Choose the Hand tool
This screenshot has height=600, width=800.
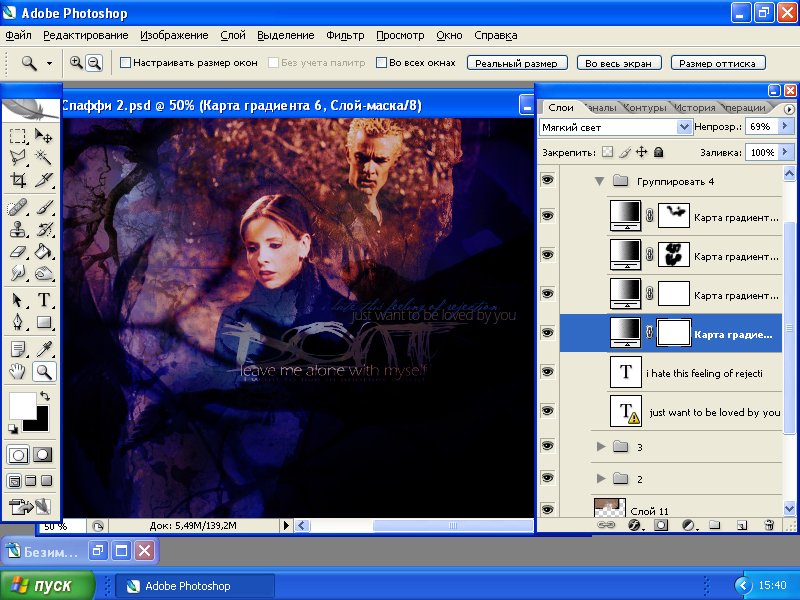pyautogui.click(x=18, y=372)
